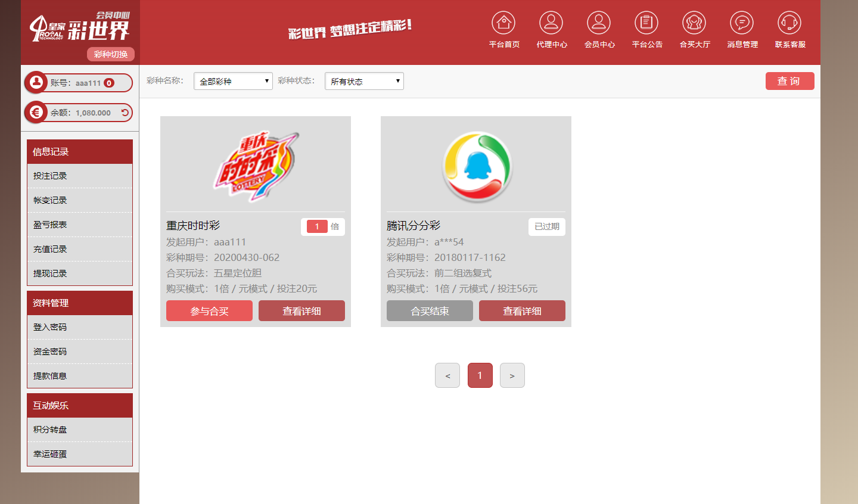View 查看详细 details for 腾讯分分彩
Viewport: 858px width, 504px height.
[x=522, y=311]
